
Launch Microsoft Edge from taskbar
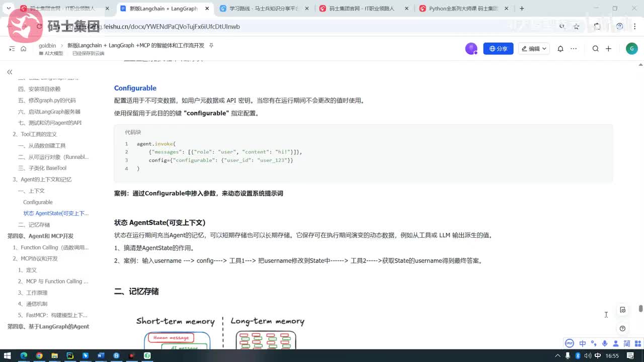(24, 356)
